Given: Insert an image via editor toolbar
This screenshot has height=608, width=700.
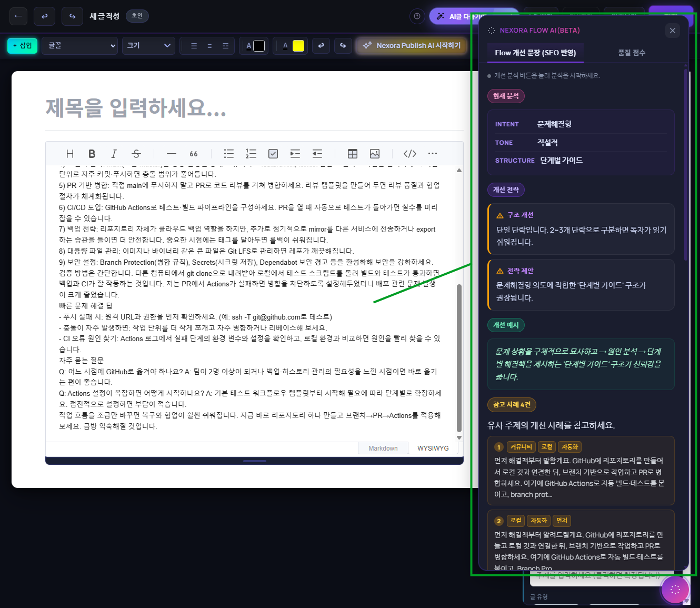Looking at the screenshot, I should (x=375, y=154).
